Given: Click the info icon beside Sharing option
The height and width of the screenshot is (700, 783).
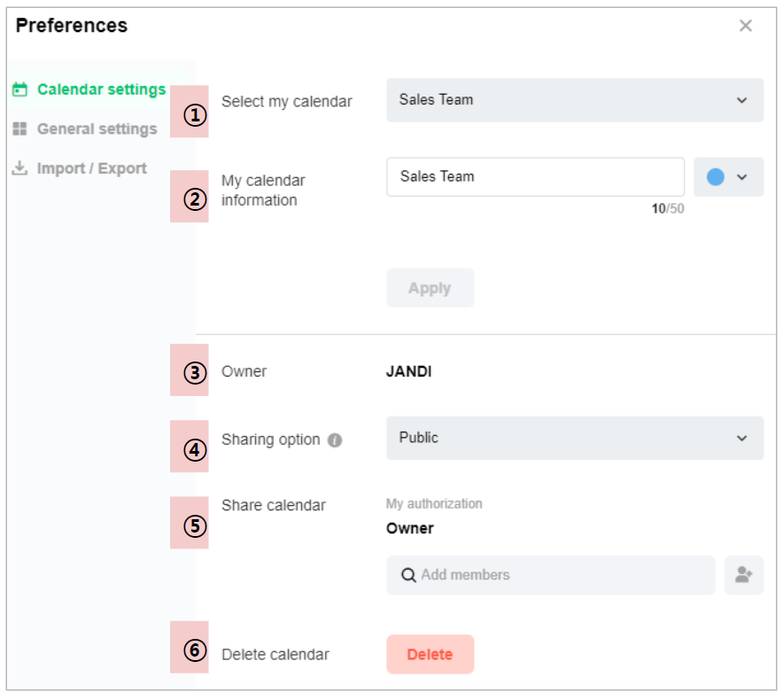Looking at the screenshot, I should (x=335, y=440).
